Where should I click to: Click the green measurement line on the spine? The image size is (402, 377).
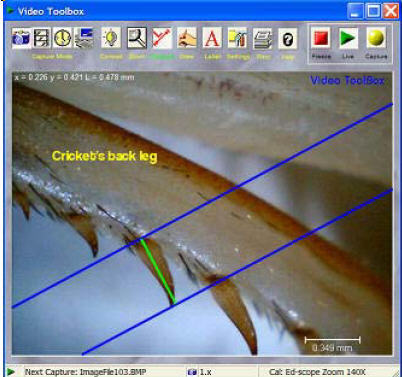pyautogui.click(x=158, y=271)
